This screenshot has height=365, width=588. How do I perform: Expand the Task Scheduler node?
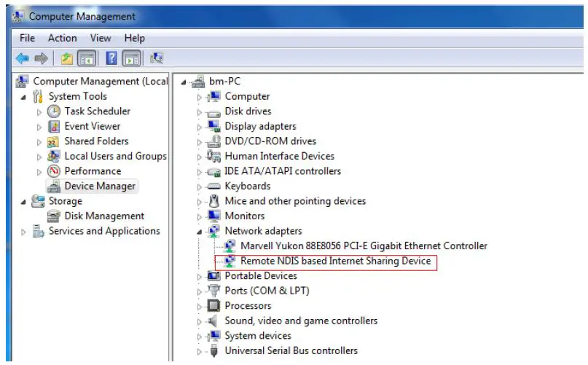pyautogui.click(x=39, y=111)
